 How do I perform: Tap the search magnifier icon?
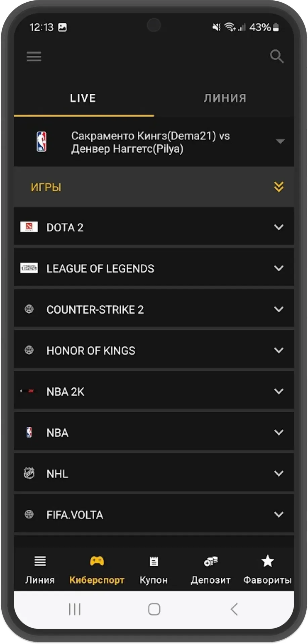click(x=277, y=56)
